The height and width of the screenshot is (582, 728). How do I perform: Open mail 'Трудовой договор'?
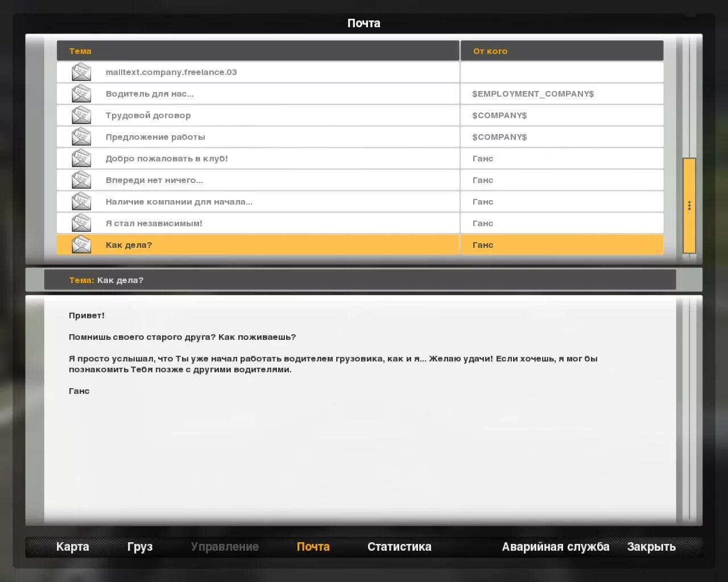pos(258,115)
